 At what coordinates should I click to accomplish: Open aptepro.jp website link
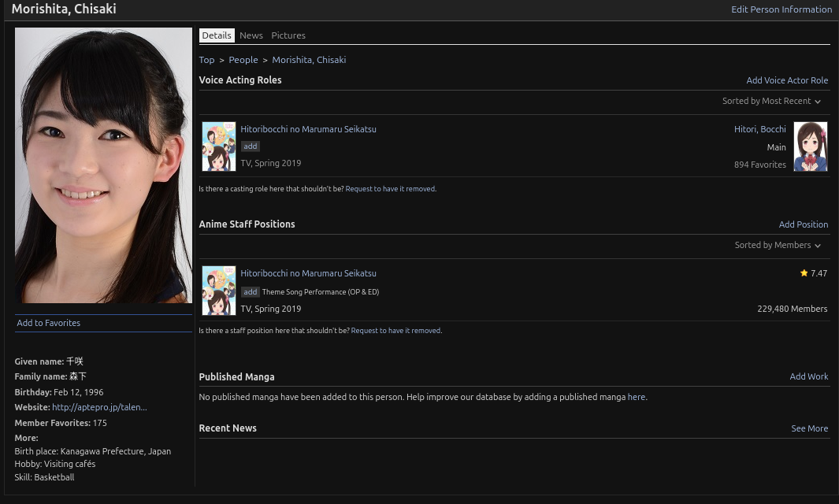(x=99, y=407)
